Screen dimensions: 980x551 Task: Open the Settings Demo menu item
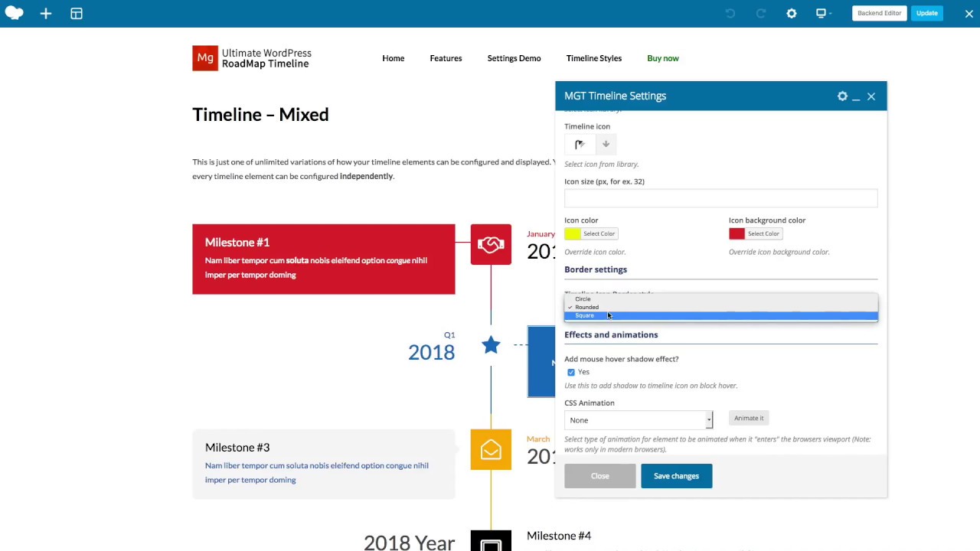point(514,58)
